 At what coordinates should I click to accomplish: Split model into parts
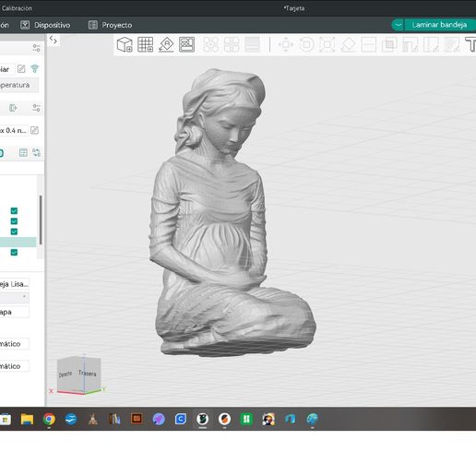[232, 44]
